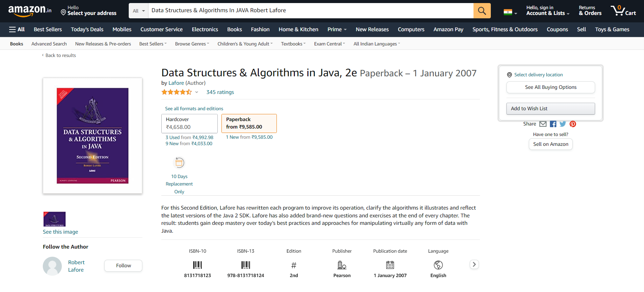This screenshot has height=292, width=644.
Task: Follow author Robert Lafore
Action: [123, 266]
